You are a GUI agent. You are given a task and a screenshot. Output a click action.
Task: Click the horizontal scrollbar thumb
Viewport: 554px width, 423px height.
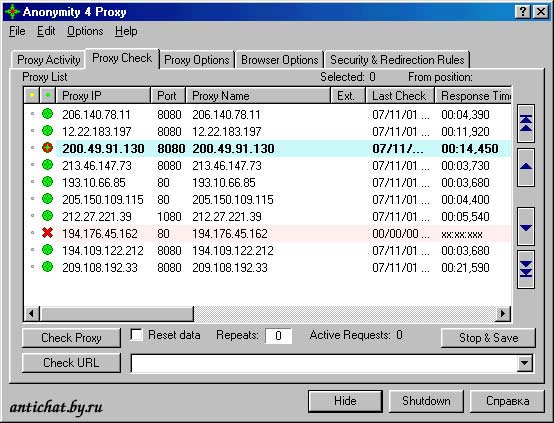[117, 313]
